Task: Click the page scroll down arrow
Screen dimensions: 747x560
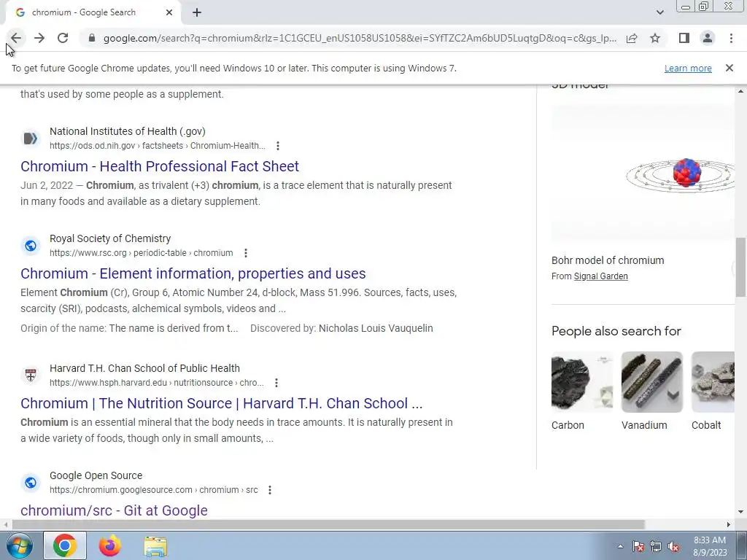Action: point(741,512)
